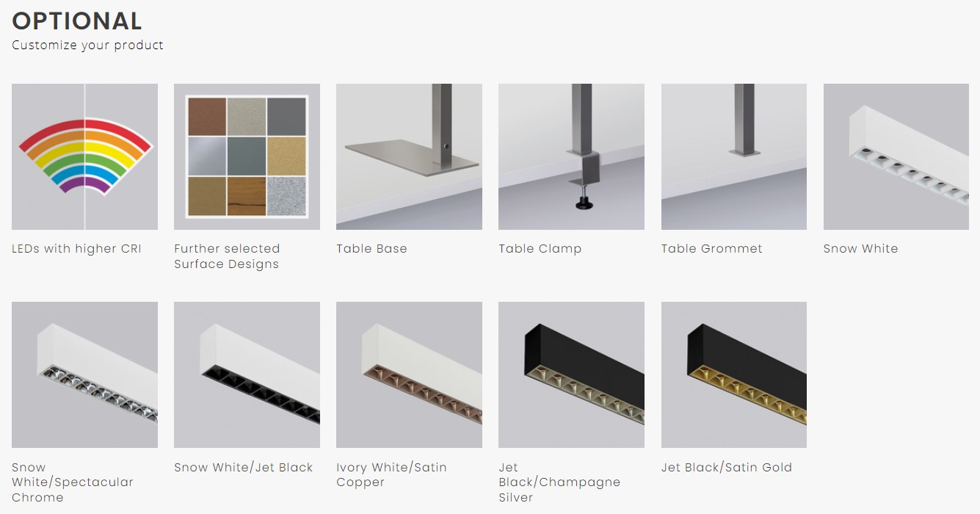Image resolution: width=980 pixels, height=514 pixels.
Task: Select the Table Clamp option image
Action: (x=571, y=156)
